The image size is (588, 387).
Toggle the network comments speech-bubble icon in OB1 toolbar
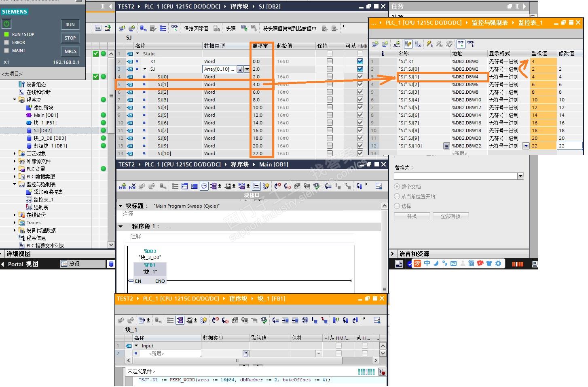tap(204, 186)
